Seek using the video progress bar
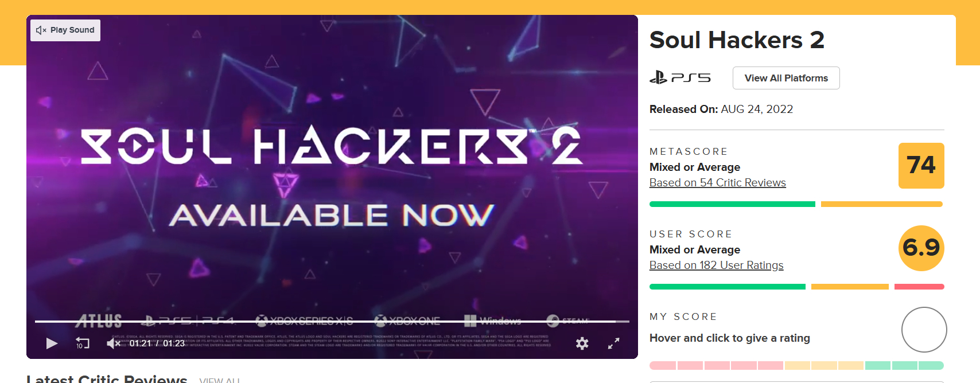This screenshot has height=383, width=980. 332,322
